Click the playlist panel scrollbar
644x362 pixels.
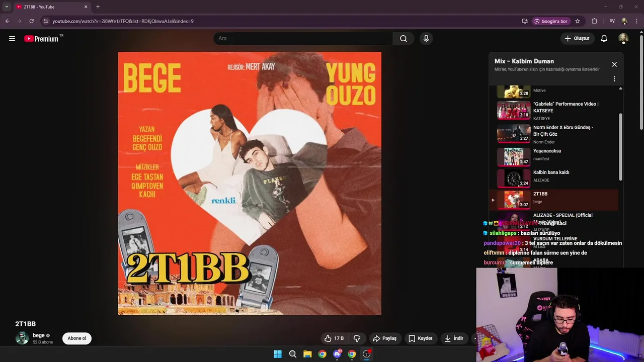tap(620, 147)
